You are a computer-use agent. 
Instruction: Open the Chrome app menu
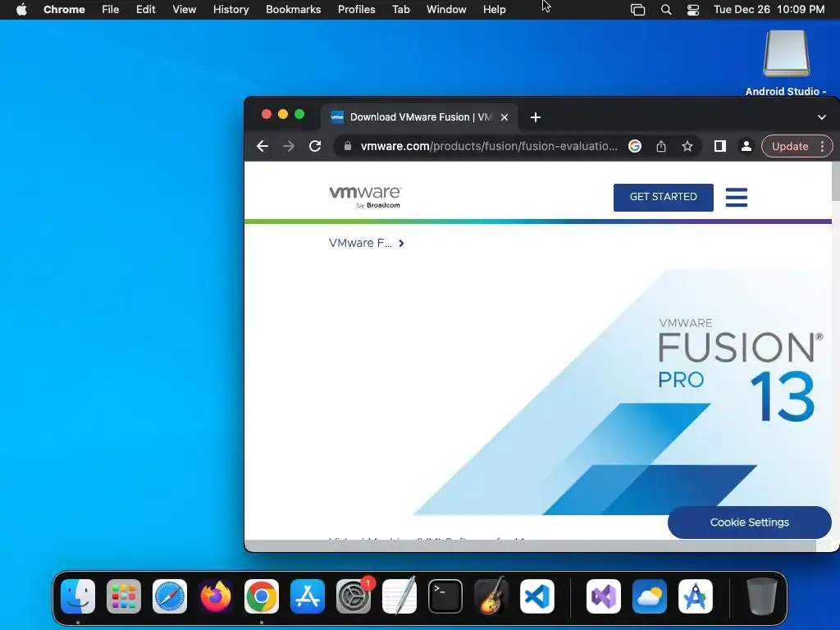click(64, 9)
